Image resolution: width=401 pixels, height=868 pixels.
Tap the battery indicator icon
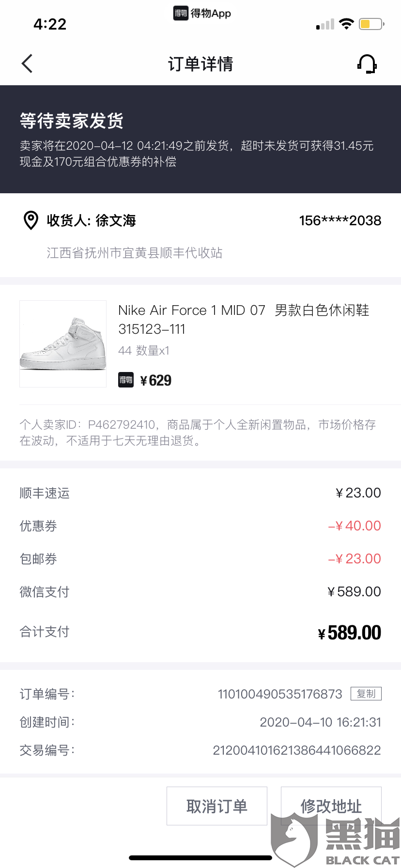pos(371,24)
